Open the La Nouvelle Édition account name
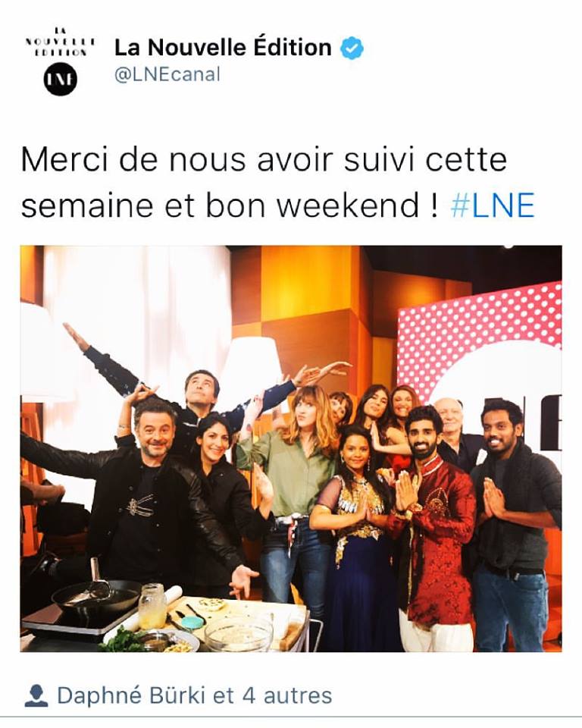Screen dimensions: 582x728 point(223,47)
